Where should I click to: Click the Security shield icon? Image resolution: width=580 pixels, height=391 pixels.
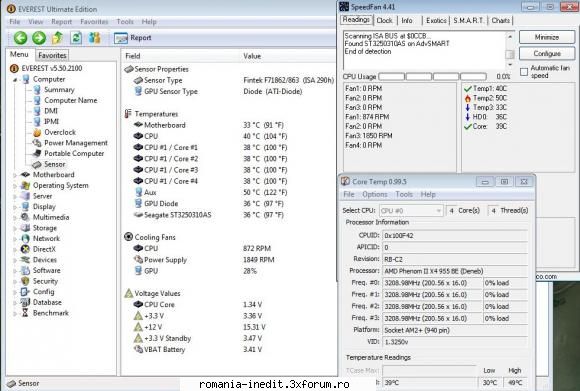tap(25, 281)
